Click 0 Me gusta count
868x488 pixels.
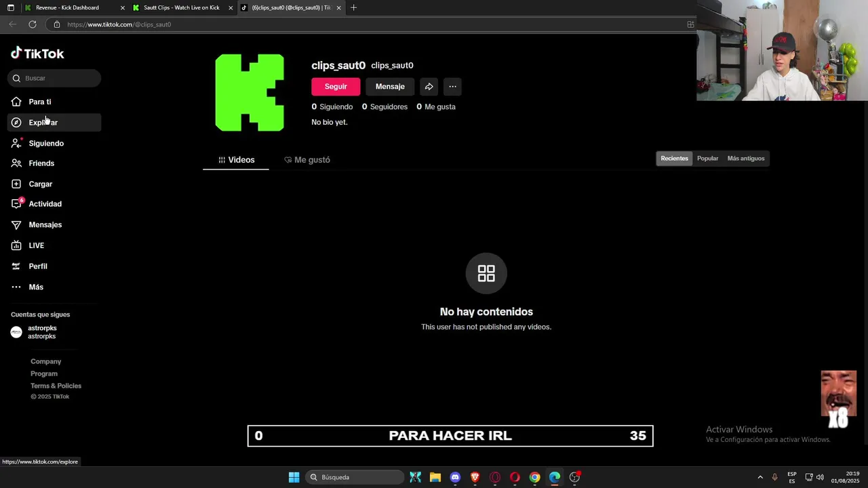click(x=436, y=107)
